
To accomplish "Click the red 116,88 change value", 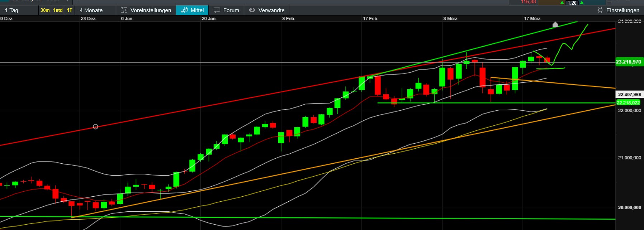I will 529,2.
